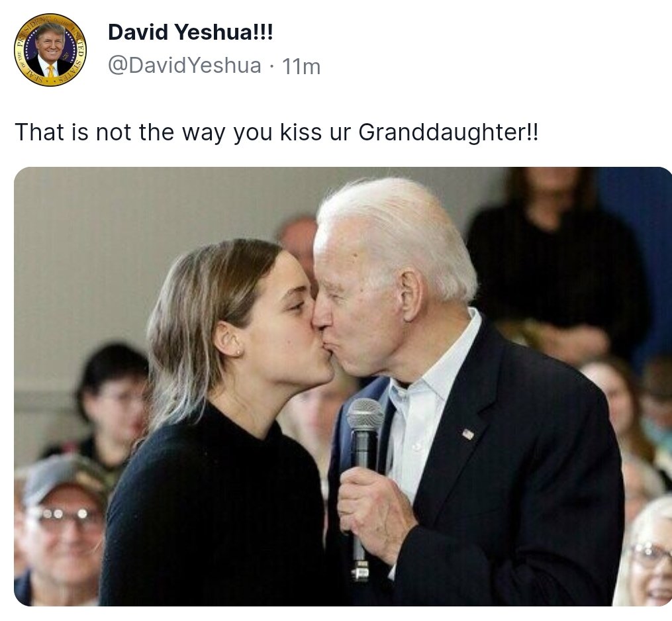Click the post text starting "That is not"

click(277, 132)
